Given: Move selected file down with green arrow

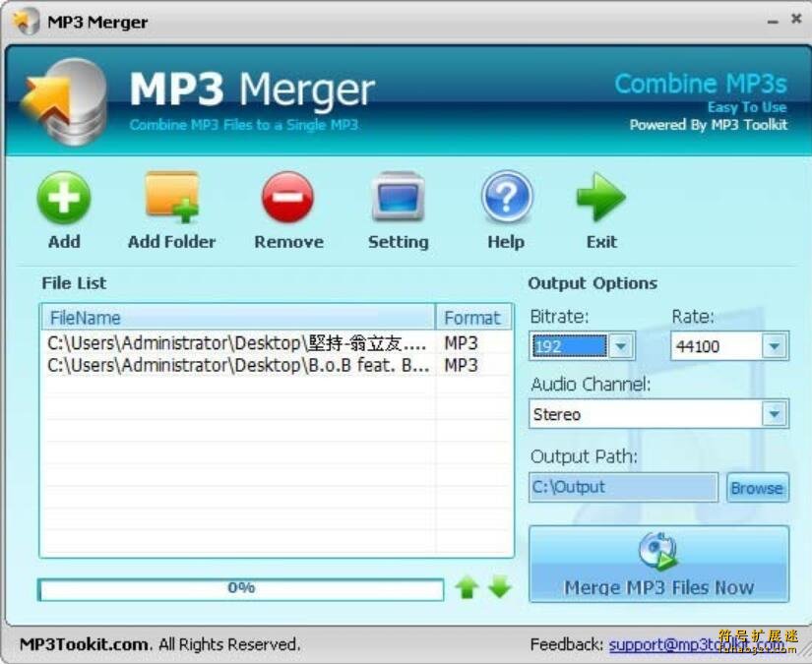Looking at the screenshot, I should click(500, 588).
